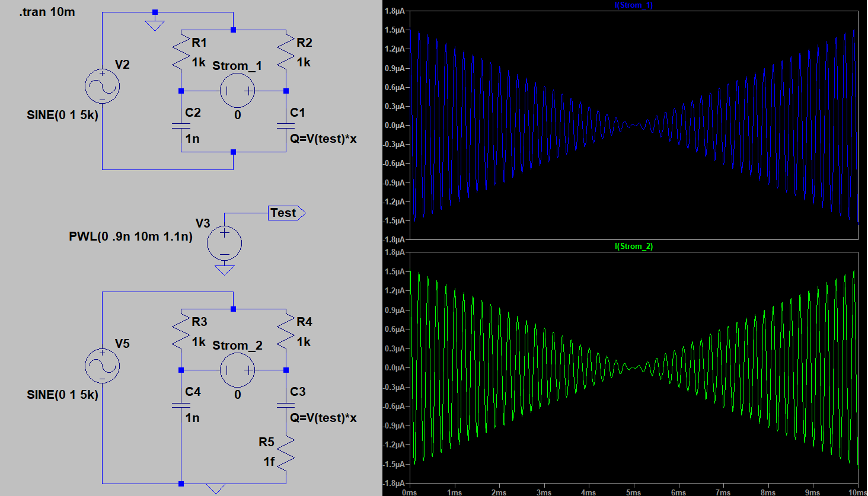Viewport: 868px width, 496px height.
Task: Click the Q=V(test)*x value of C3
Action: 323,418
